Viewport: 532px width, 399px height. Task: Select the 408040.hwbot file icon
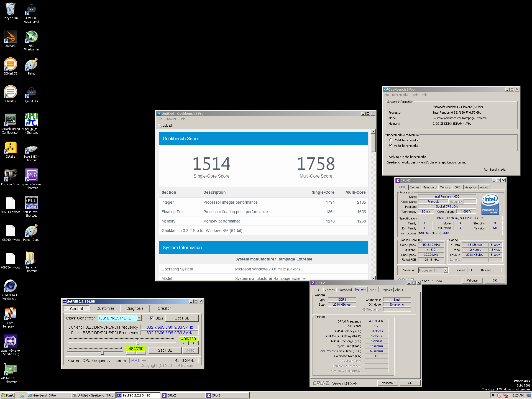tap(10, 233)
